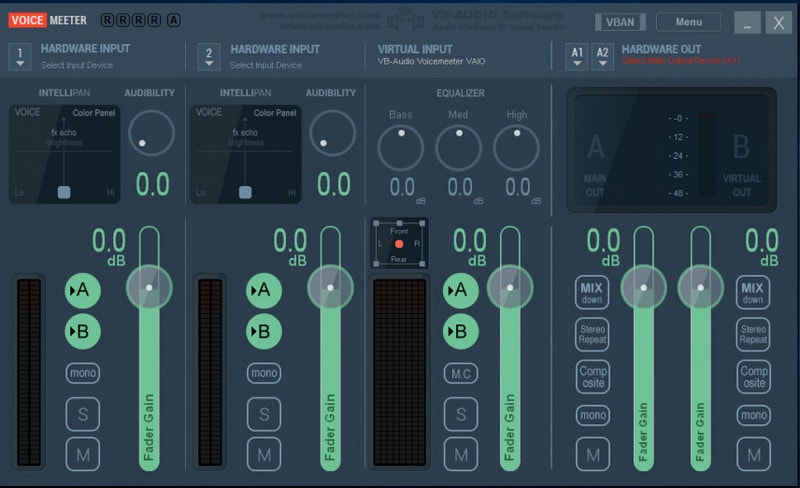The image size is (800, 488).
Task: Open Hardware Input 2 device dropdown
Action: pos(209,57)
